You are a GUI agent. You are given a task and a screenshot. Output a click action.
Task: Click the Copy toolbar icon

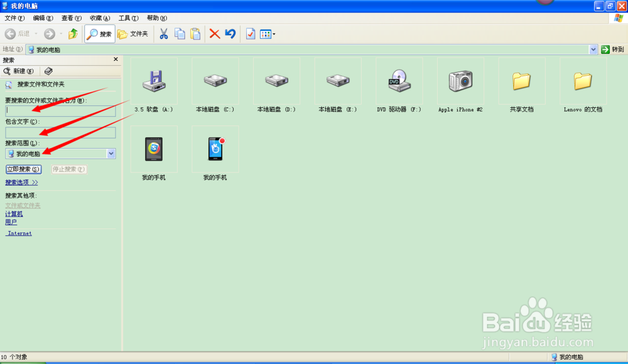(180, 34)
